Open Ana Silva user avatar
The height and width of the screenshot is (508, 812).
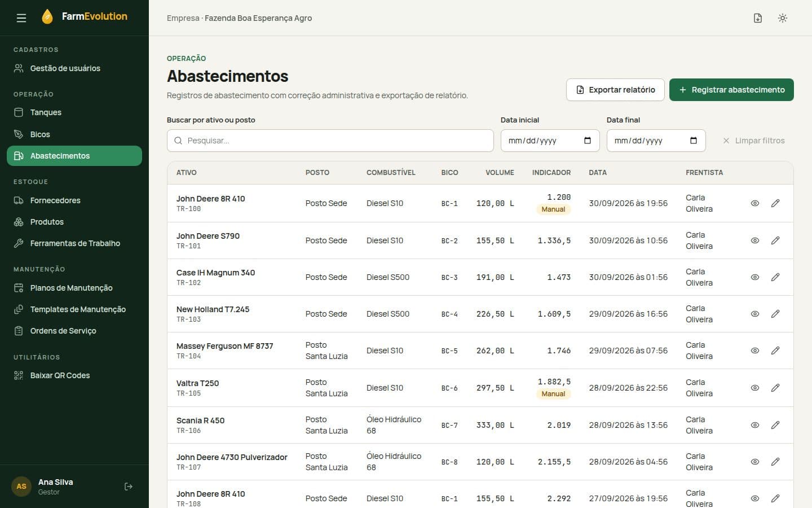pos(21,487)
